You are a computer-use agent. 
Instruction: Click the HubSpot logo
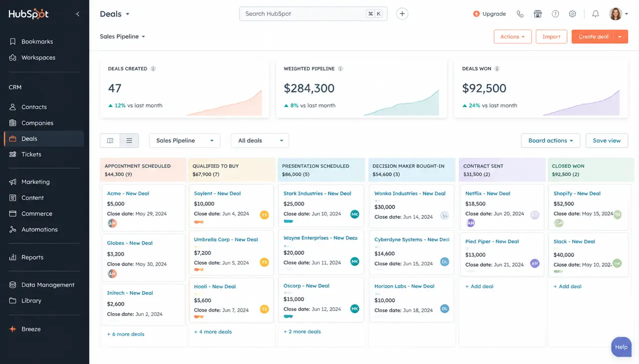point(28,14)
